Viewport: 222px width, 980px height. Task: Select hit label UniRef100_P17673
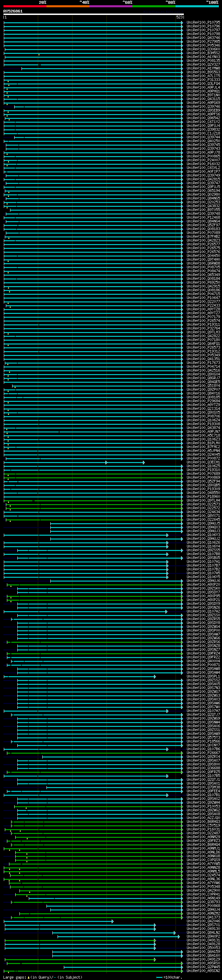click(203, 363)
